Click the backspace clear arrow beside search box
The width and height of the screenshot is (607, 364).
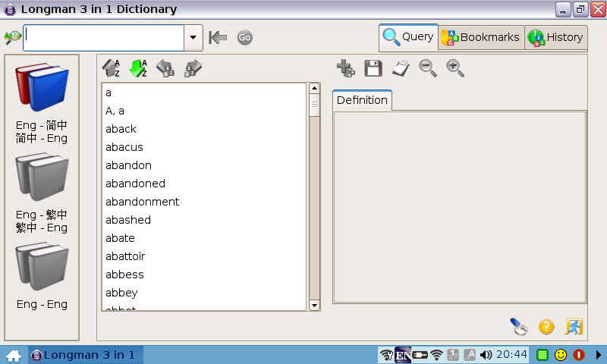tap(218, 37)
